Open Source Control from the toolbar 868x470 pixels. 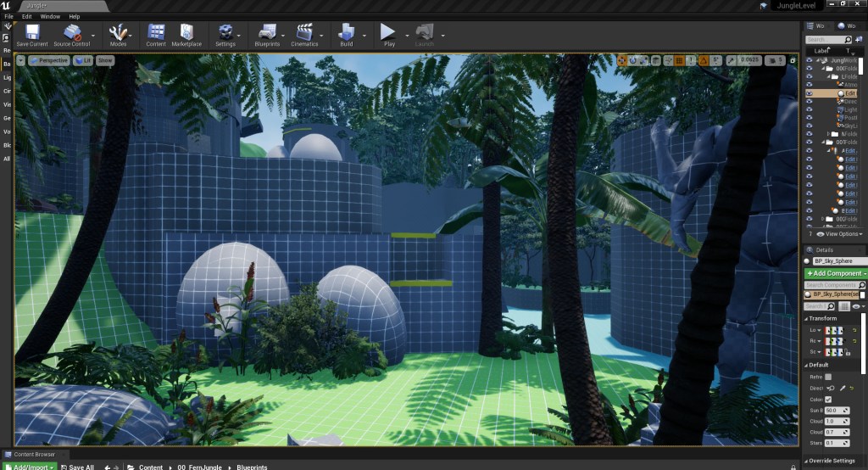click(72, 33)
